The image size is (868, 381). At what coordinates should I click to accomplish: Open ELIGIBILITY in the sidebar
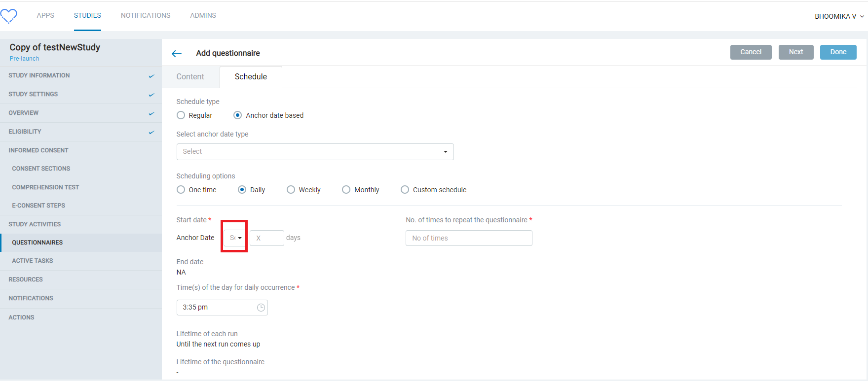click(x=81, y=132)
